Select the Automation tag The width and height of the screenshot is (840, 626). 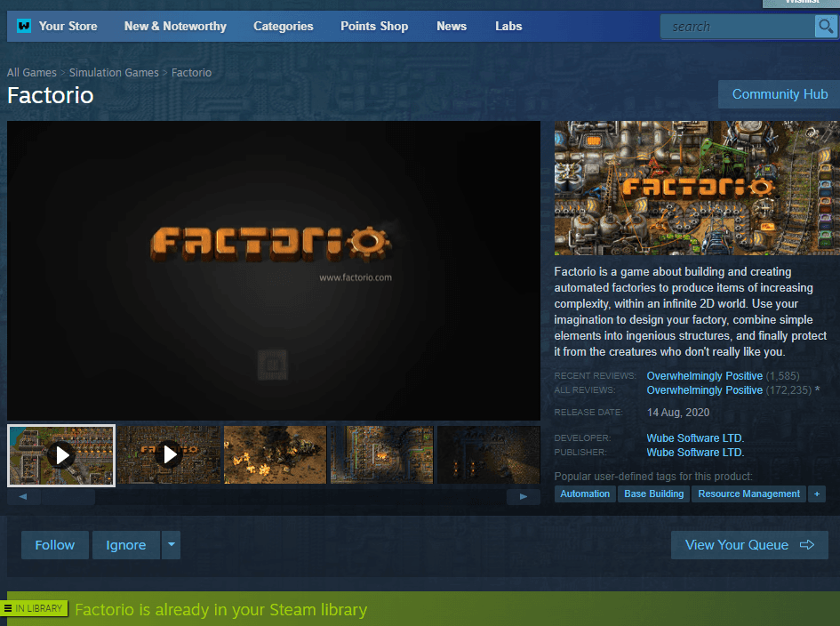click(585, 494)
